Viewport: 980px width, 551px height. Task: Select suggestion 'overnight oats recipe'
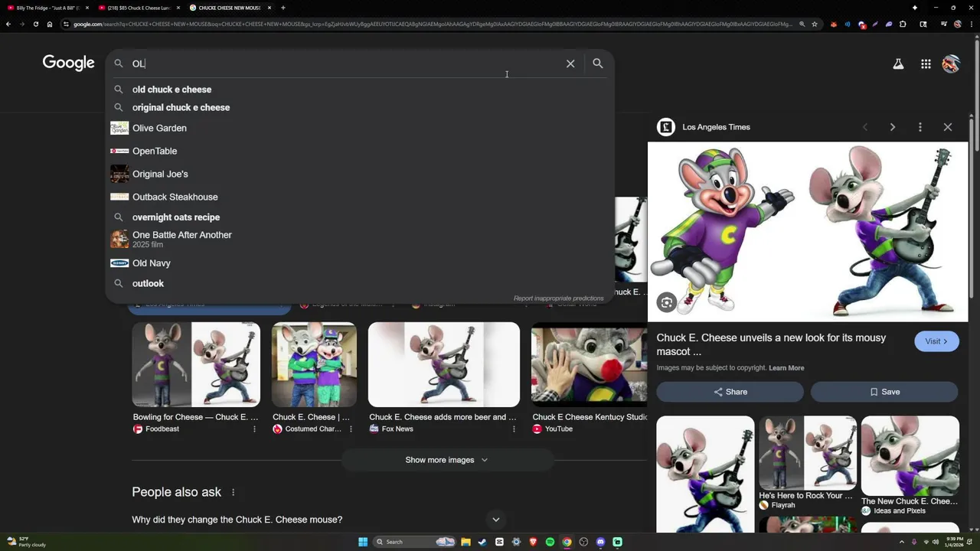click(360, 217)
